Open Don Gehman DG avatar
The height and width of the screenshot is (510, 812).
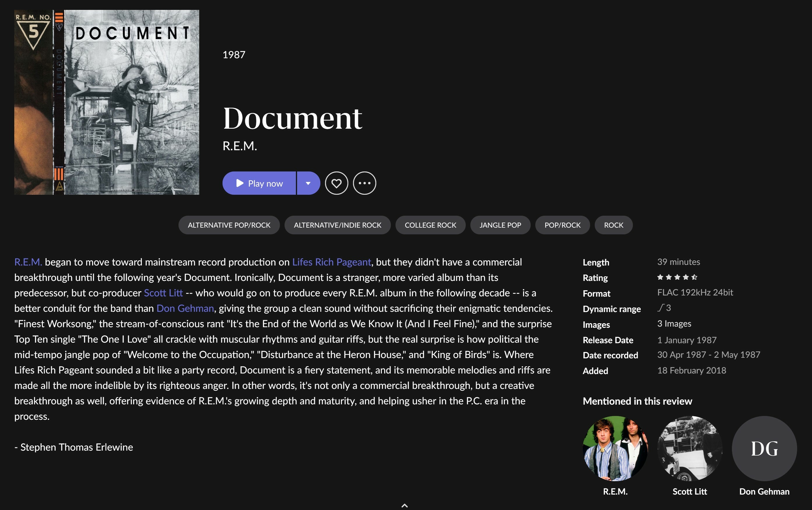765,448
